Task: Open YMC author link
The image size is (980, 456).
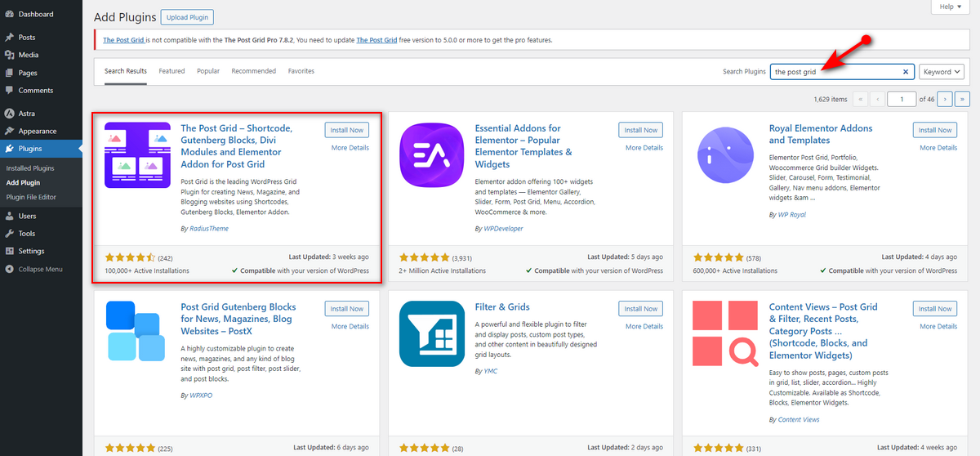Action: click(x=490, y=371)
